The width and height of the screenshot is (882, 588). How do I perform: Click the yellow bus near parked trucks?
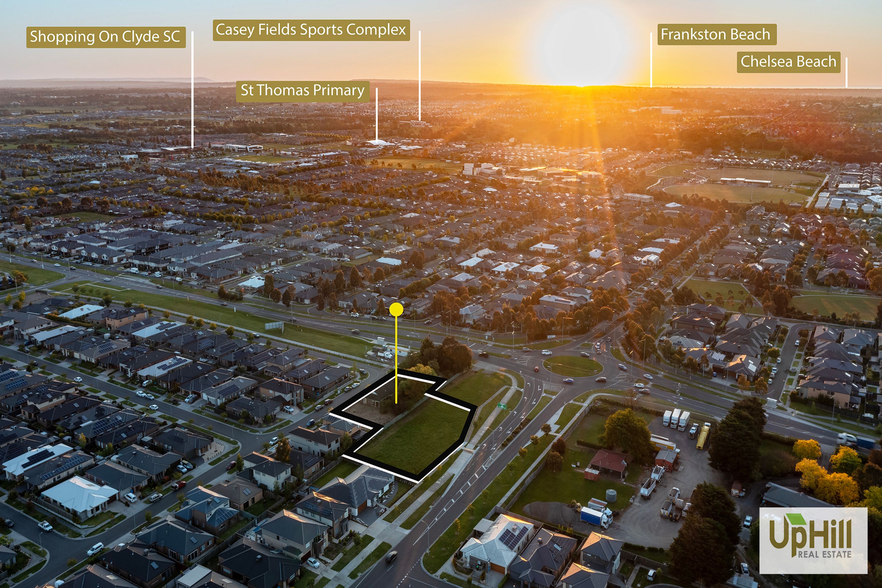click(703, 436)
